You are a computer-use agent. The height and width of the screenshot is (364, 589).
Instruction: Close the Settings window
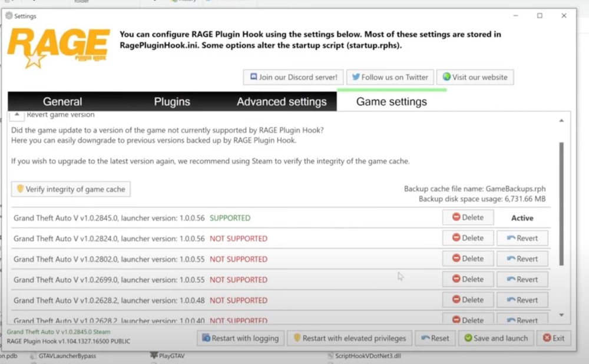[x=564, y=15]
